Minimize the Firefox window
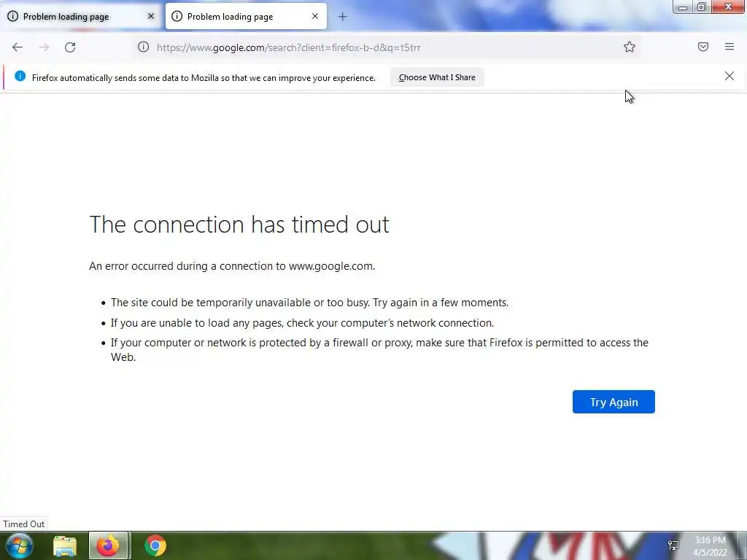 [683, 7]
